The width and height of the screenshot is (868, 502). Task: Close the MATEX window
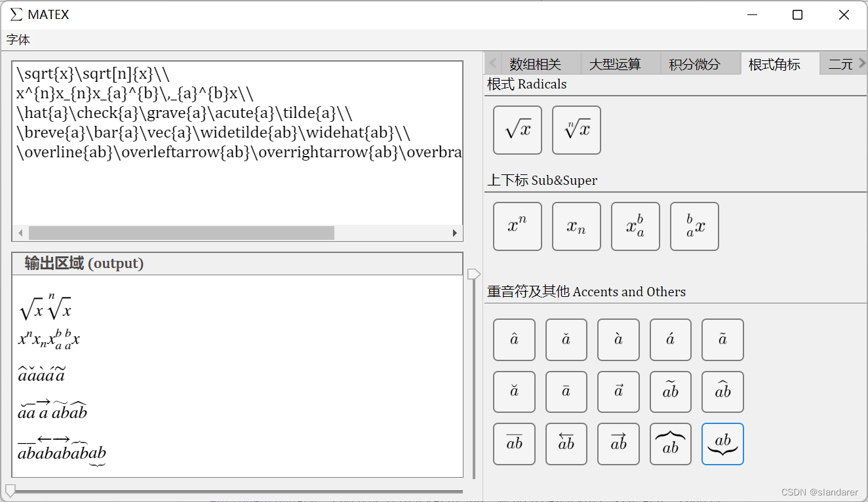[844, 14]
